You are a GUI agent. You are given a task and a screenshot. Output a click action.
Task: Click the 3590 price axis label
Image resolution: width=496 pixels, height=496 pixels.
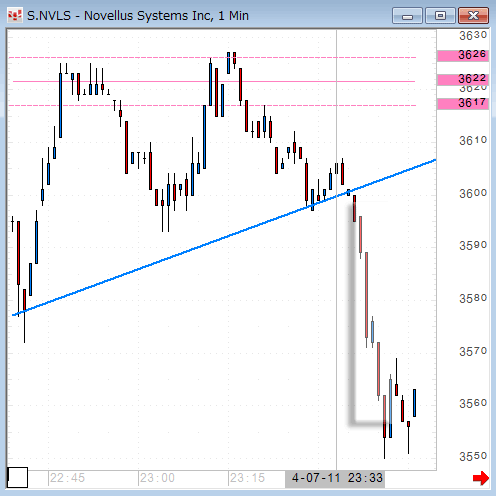pos(473,246)
